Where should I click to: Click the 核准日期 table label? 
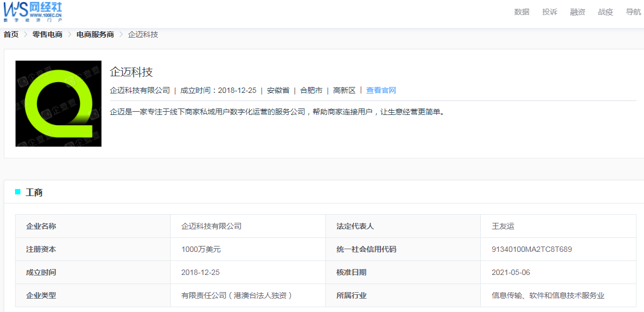click(x=352, y=272)
